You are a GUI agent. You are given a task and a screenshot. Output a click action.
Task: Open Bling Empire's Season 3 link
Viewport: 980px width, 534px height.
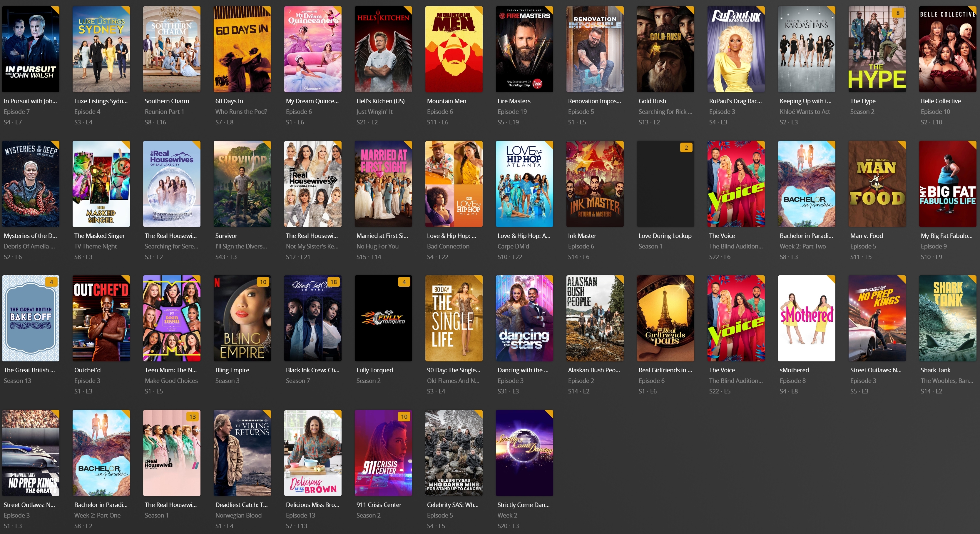[227, 381]
